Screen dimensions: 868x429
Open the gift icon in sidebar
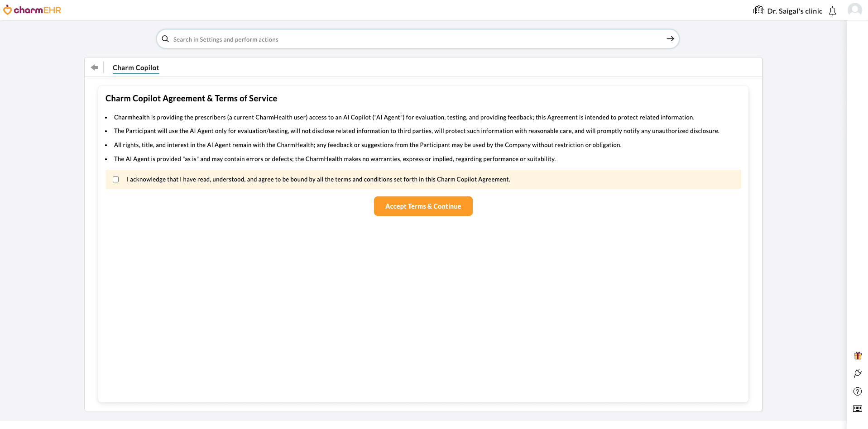tap(858, 356)
